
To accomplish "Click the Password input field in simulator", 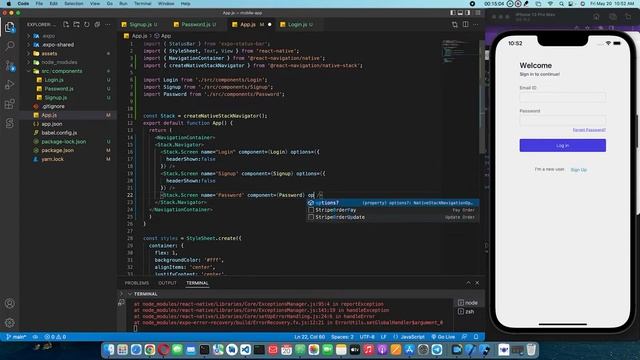I will pos(562,120).
